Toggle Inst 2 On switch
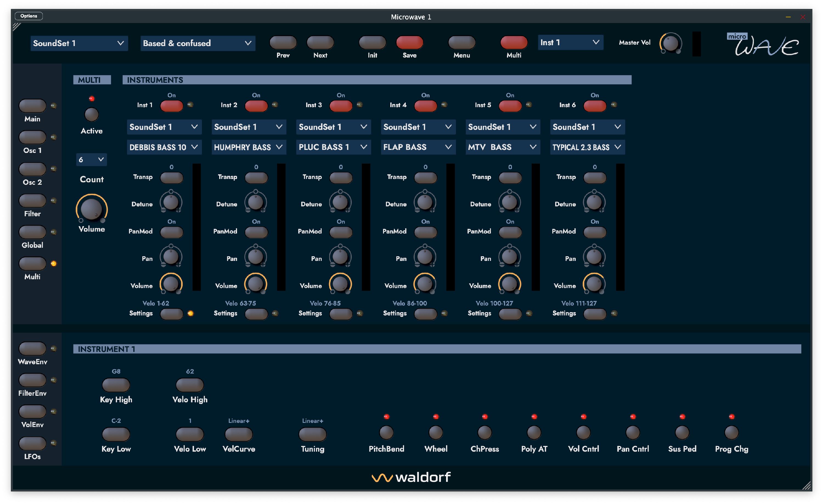This screenshot has height=504, width=823. 256,106
